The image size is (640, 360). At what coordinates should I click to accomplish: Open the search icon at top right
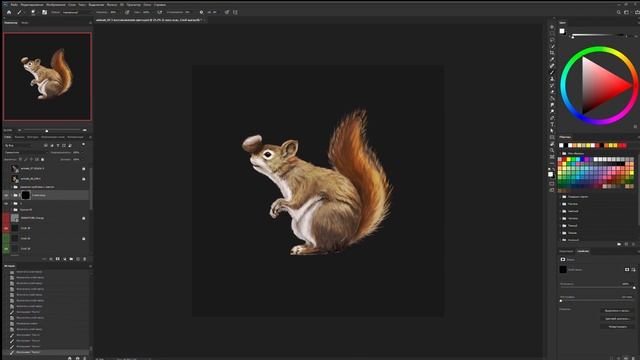618,12
